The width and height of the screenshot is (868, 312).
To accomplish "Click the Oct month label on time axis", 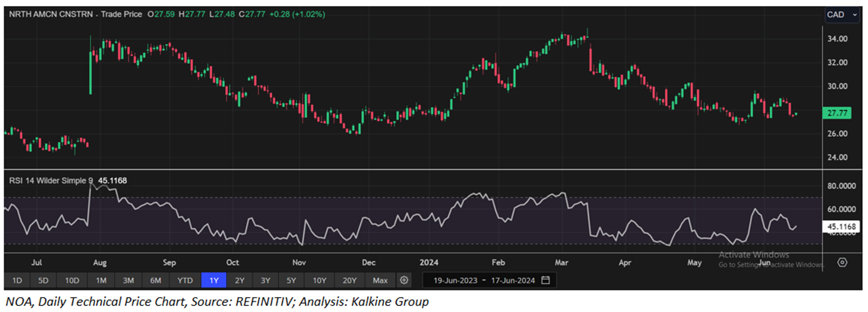I will click(x=232, y=262).
